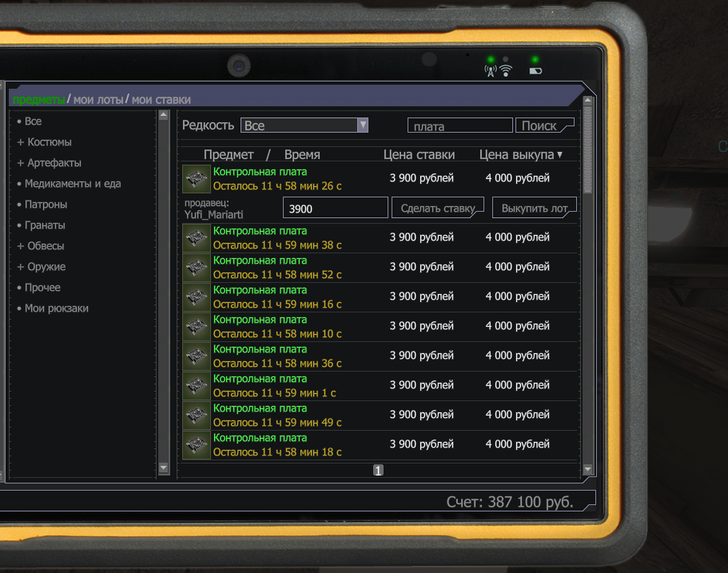
Task: Click item icon for lot with 58 мин 36 с
Action: point(197,356)
